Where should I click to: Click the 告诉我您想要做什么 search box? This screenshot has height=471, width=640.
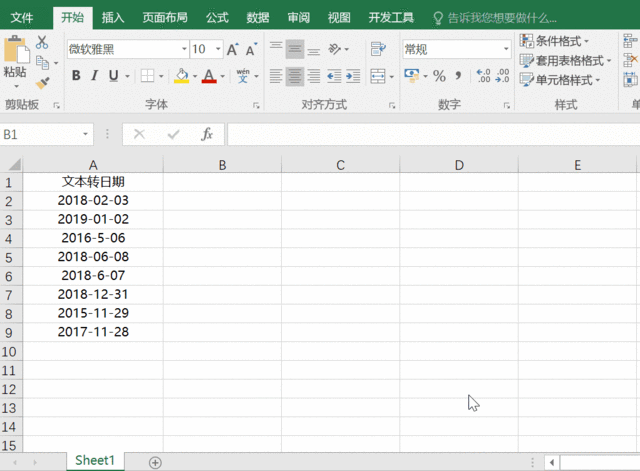[495, 18]
